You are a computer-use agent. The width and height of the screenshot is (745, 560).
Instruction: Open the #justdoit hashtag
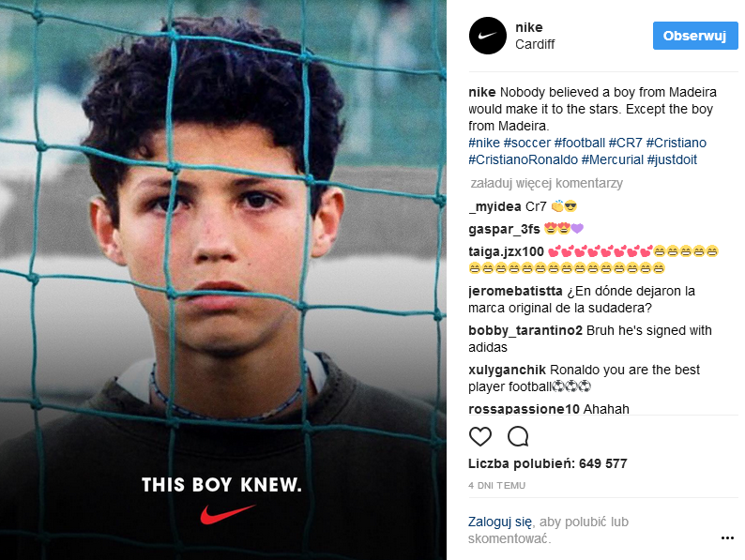pos(672,159)
